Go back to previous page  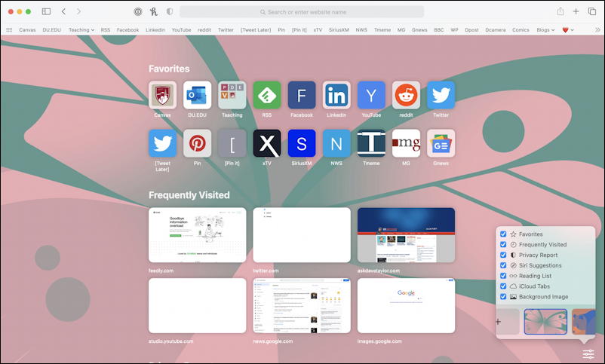(x=63, y=11)
